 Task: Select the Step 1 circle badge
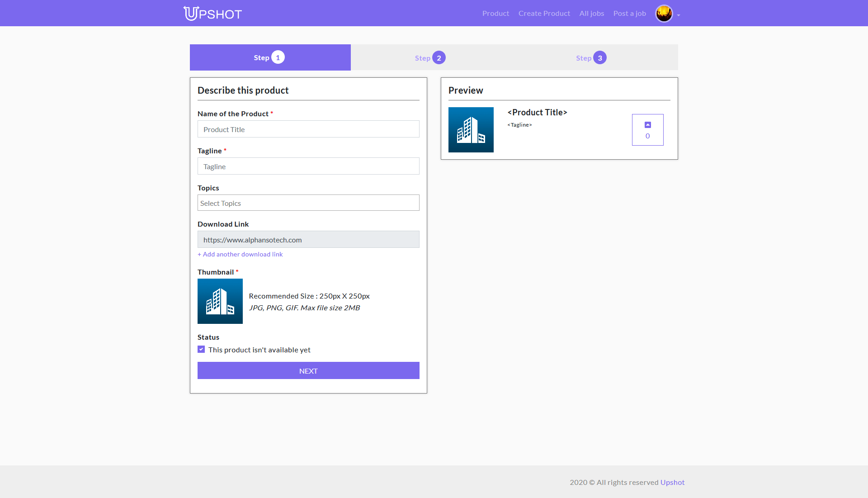[278, 57]
